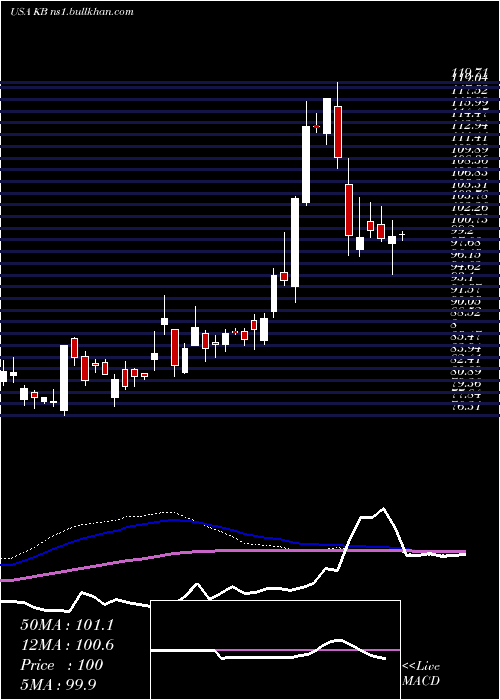Screen dimensions: 500x700
Task: Select the 83.94 price axis label
Action: 468,348
